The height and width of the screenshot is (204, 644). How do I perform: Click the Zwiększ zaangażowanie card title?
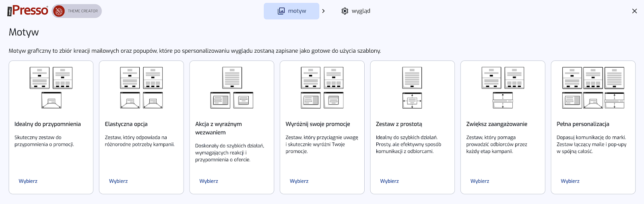tap(497, 124)
